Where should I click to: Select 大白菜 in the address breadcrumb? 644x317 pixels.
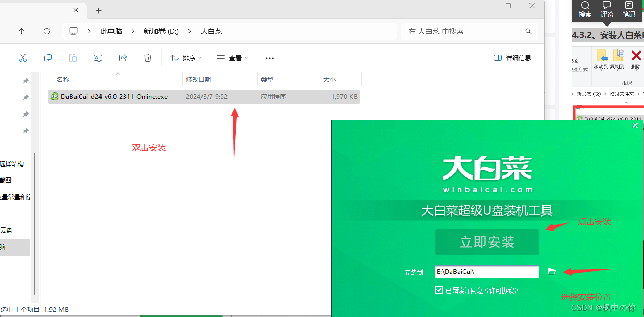(x=211, y=31)
